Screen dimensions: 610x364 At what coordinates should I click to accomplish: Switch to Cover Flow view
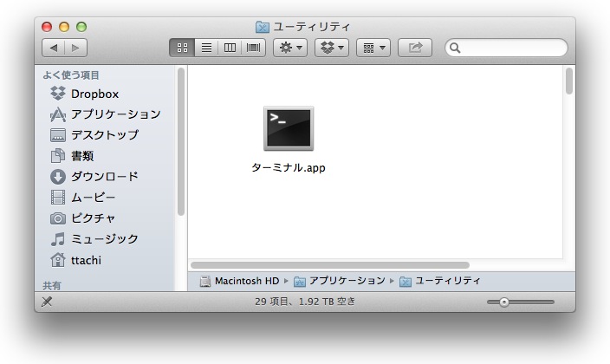253,48
